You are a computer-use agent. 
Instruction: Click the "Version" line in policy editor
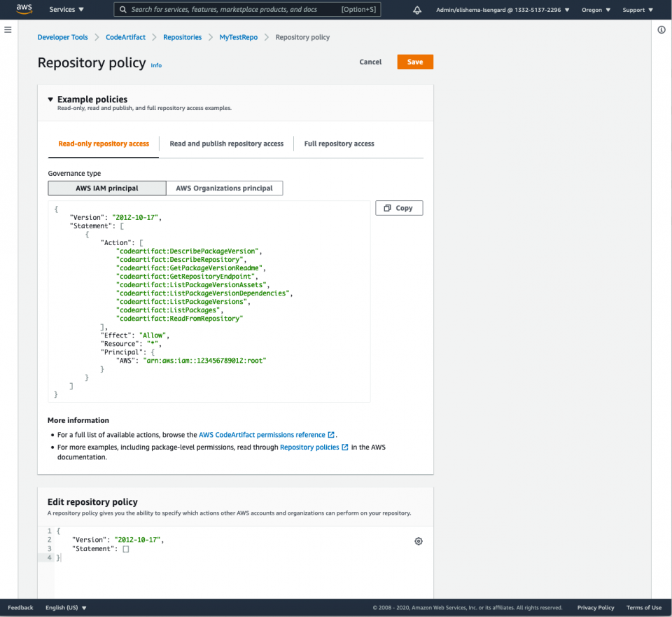[x=118, y=540]
